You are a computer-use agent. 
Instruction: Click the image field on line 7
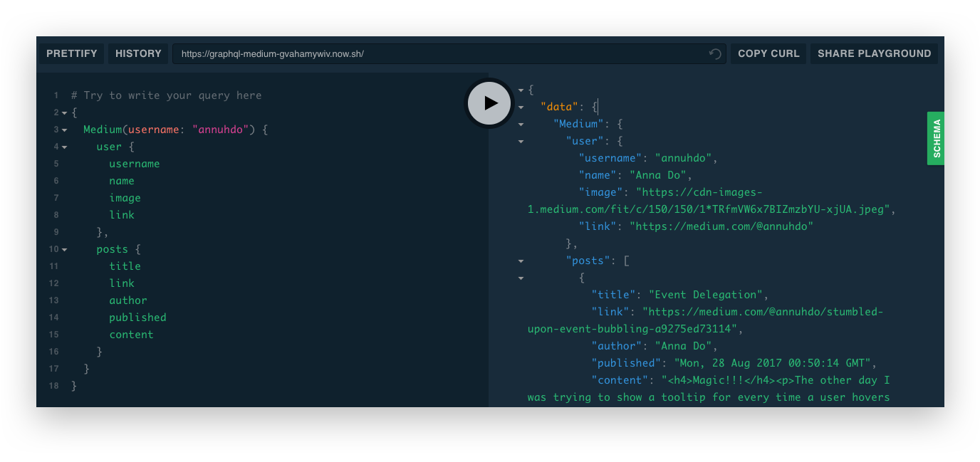125,198
